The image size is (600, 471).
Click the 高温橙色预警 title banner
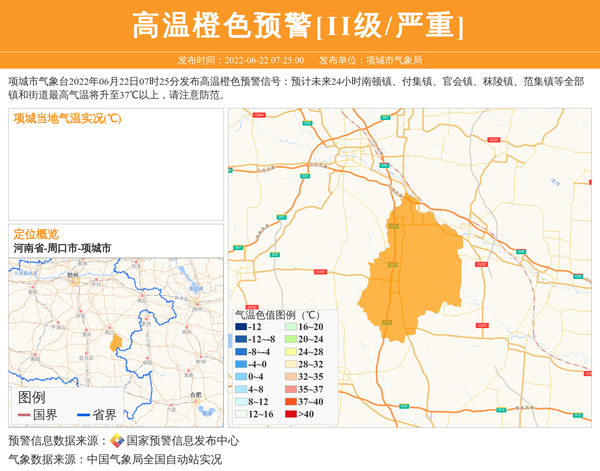[299, 26]
